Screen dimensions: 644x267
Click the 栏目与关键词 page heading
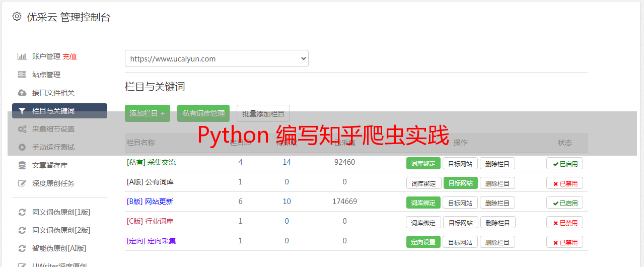pos(155,87)
